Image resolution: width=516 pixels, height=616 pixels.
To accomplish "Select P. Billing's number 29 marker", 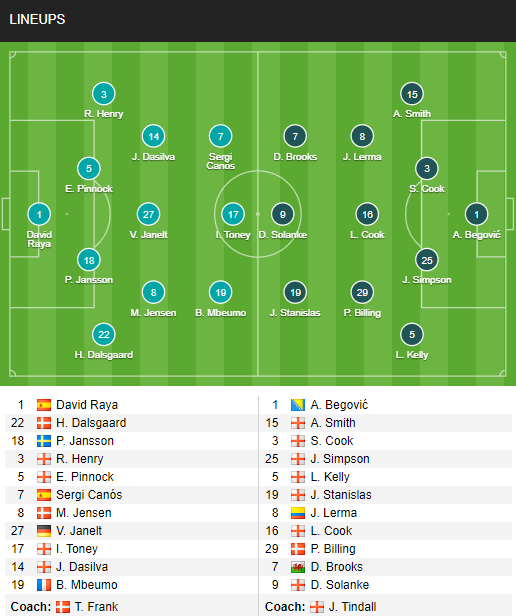I will pos(362,293).
